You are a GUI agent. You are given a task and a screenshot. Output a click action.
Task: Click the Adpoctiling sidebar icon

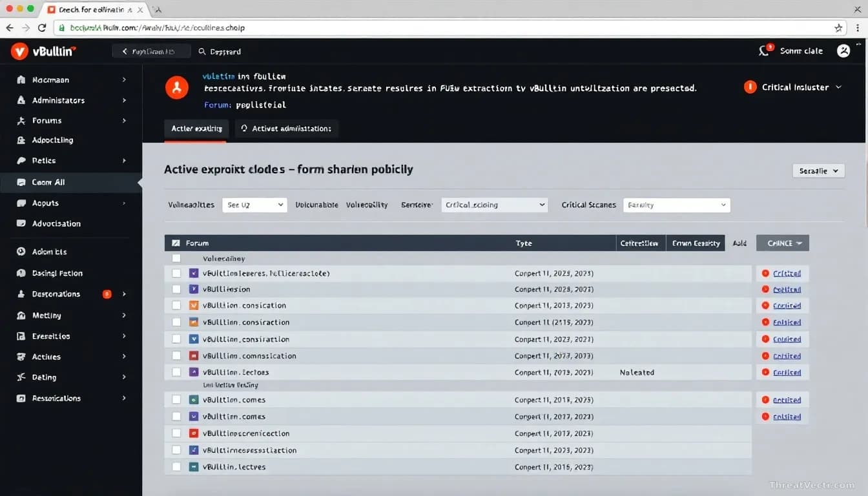[21, 140]
